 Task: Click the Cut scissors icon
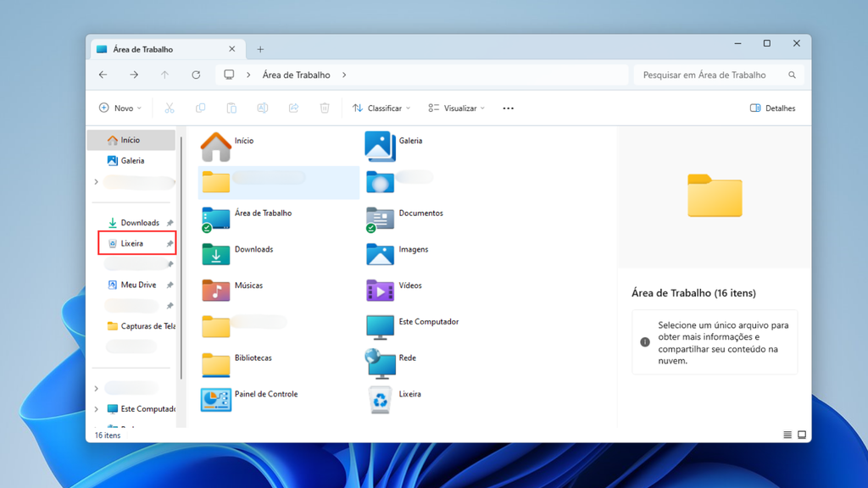[x=170, y=108]
